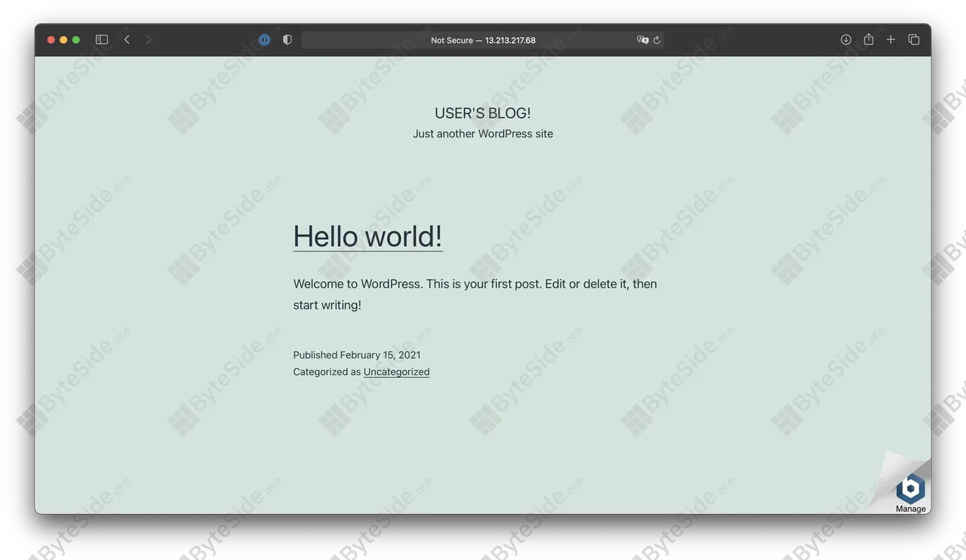Open a new tab with plus icon
Viewport: 966px width, 560px height.
click(891, 40)
